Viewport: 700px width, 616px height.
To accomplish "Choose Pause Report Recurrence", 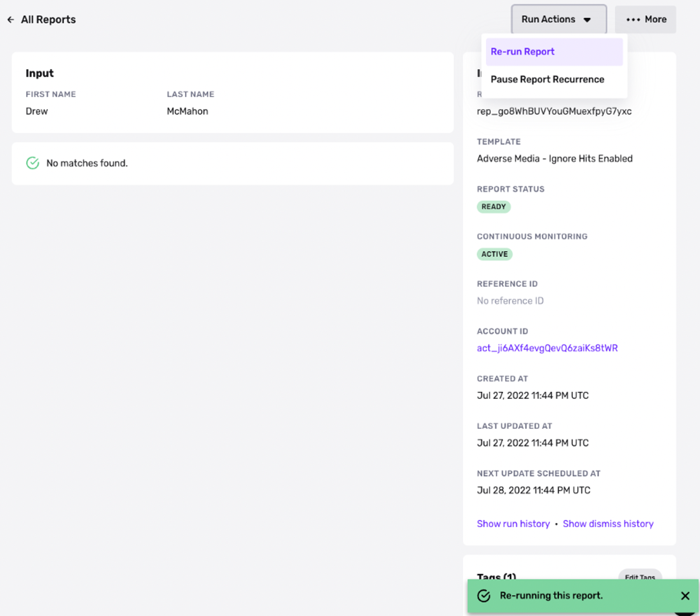I will [x=554, y=79].
